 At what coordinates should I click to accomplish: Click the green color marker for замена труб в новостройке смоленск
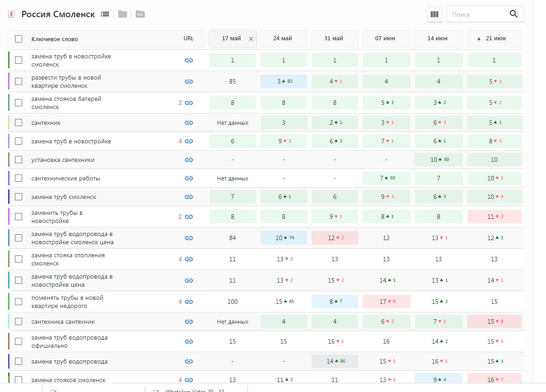[9, 60]
